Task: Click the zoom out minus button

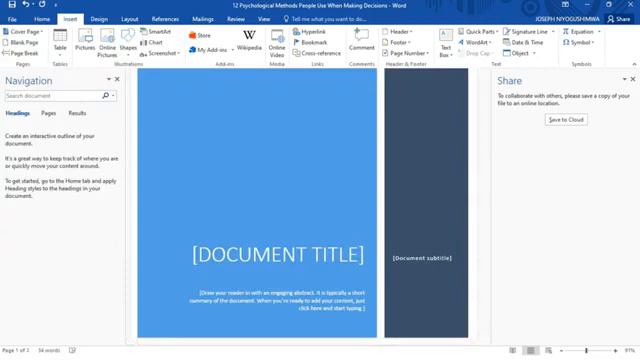Action: 561,350
